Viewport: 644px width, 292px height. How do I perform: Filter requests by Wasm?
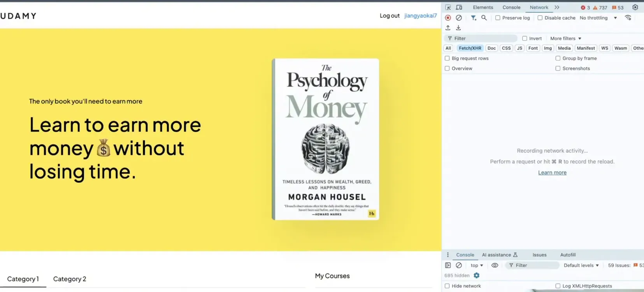pos(621,48)
